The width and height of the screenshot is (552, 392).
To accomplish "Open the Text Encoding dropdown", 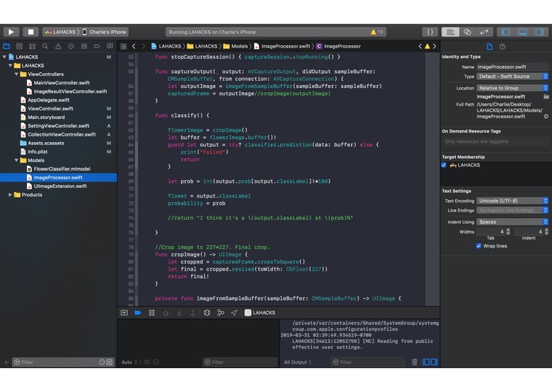I will coord(512,201).
